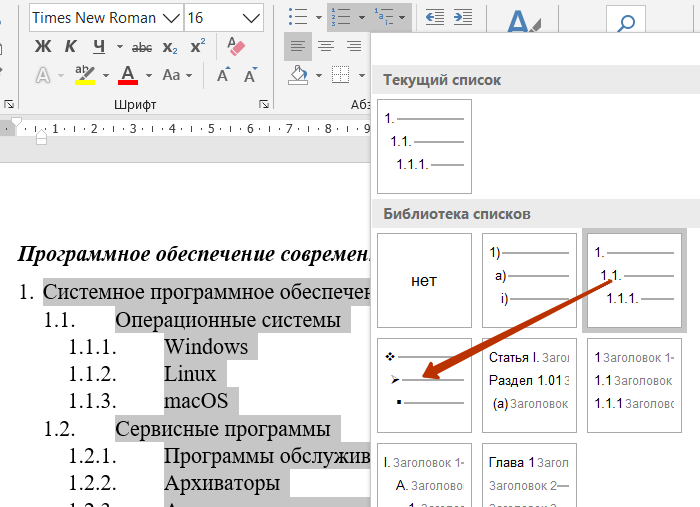
Task: Click the 'macOS' list item text
Action: [196, 401]
